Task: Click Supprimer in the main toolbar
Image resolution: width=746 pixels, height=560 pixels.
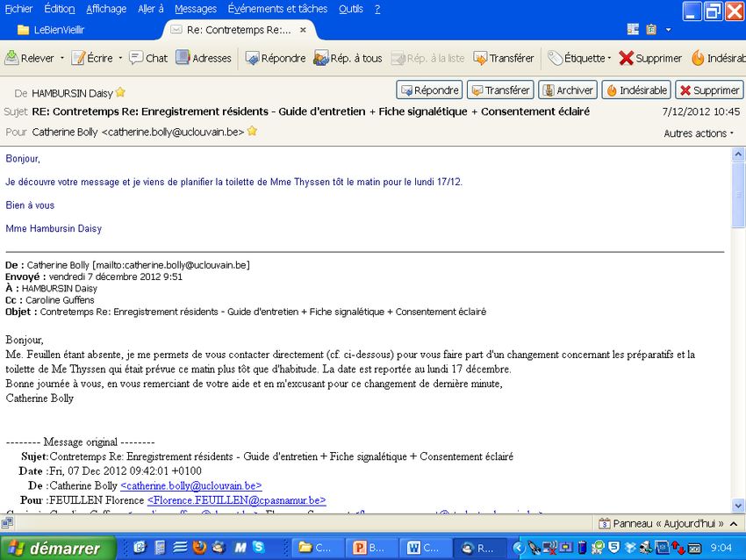Action: coord(650,58)
